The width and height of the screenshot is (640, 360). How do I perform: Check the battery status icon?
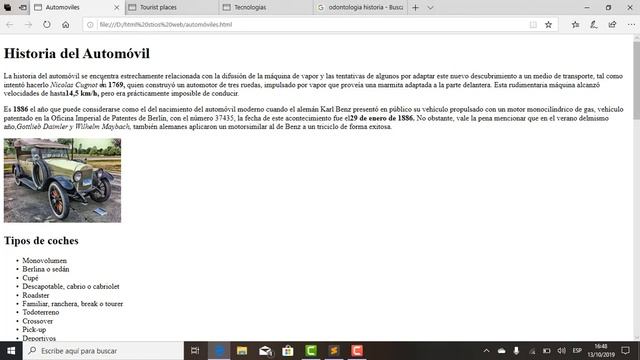547,351
